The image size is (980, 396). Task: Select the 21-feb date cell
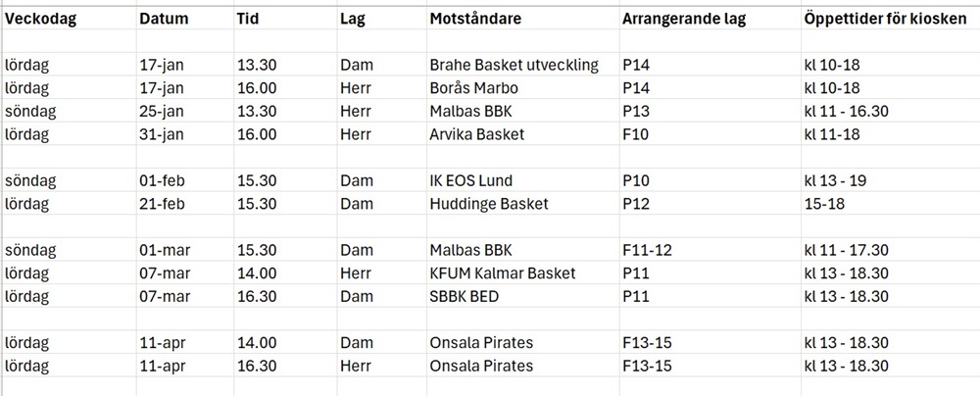[x=162, y=204]
